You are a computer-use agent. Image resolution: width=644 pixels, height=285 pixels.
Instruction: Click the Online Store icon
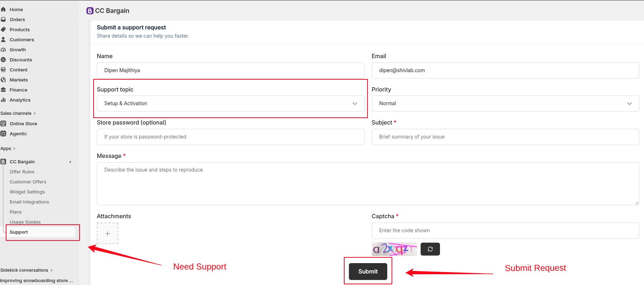point(3,123)
